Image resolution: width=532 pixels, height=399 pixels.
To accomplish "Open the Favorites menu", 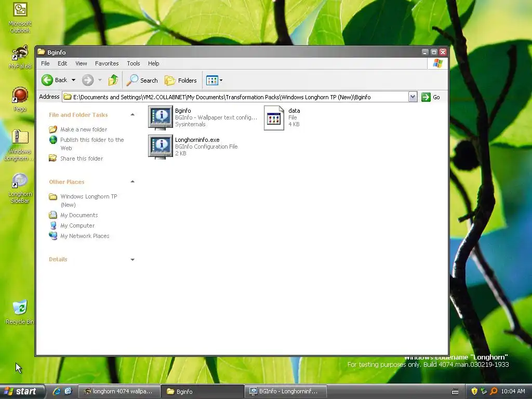I will pos(107,63).
